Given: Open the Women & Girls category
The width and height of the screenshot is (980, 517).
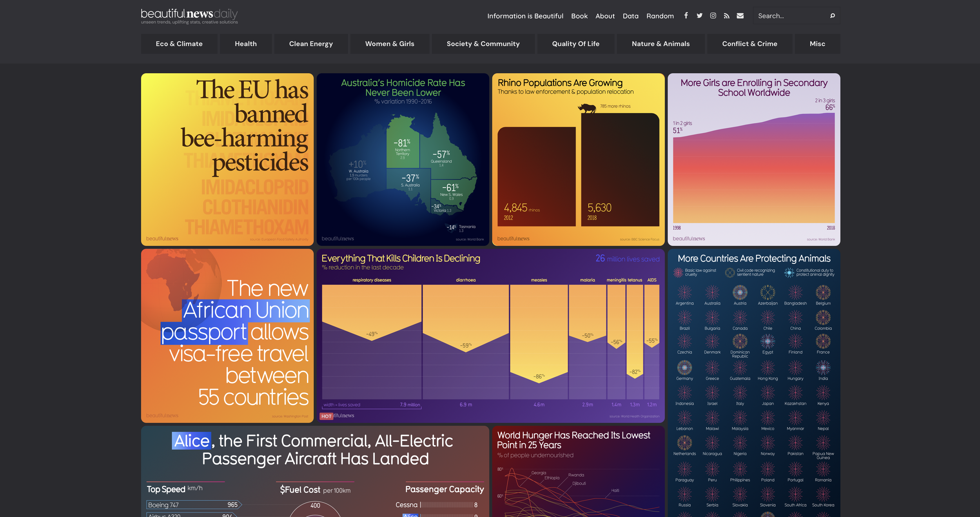Looking at the screenshot, I should (390, 44).
